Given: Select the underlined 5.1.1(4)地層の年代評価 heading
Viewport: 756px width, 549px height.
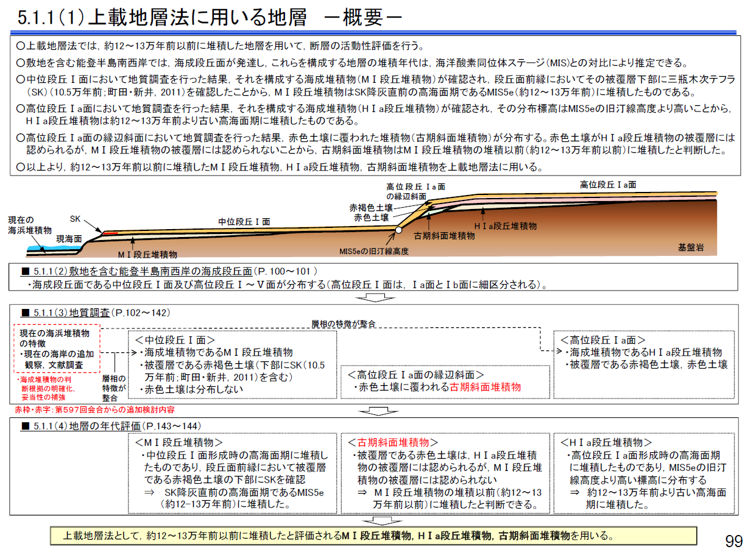Looking at the screenshot, I should (87, 425).
